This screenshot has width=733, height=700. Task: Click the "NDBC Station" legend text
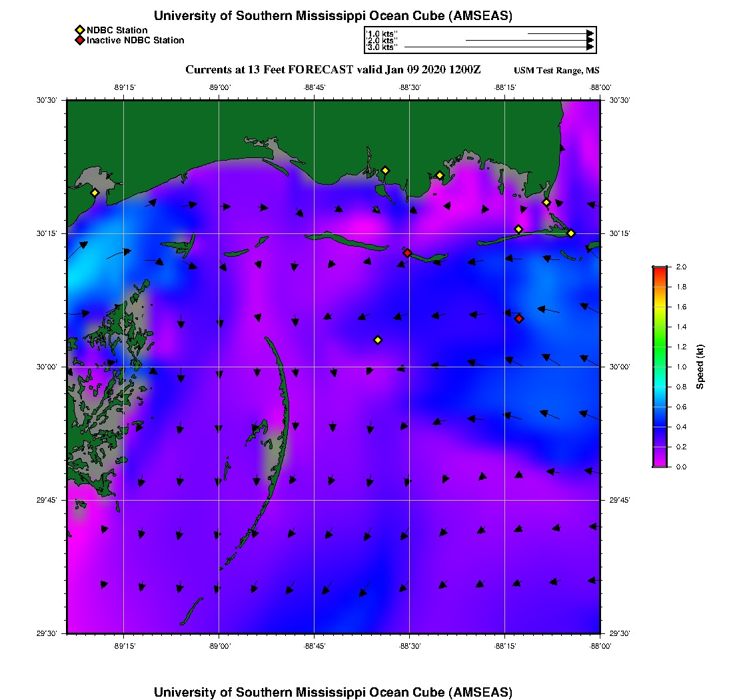(117, 31)
